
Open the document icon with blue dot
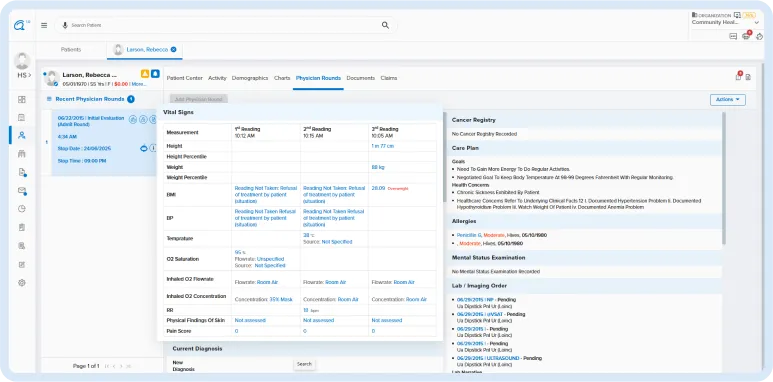pyautogui.click(x=22, y=172)
